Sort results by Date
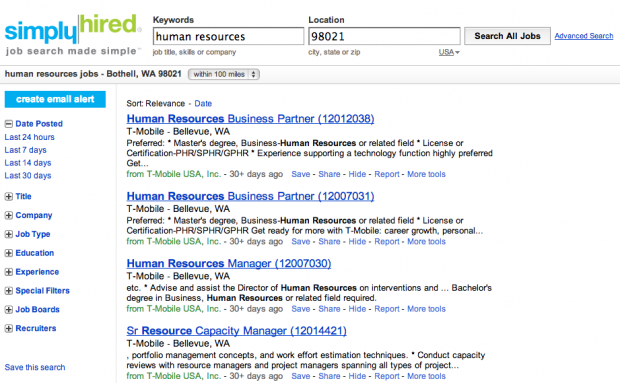The height and width of the screenshot is (383, 620). click(203, 104)
